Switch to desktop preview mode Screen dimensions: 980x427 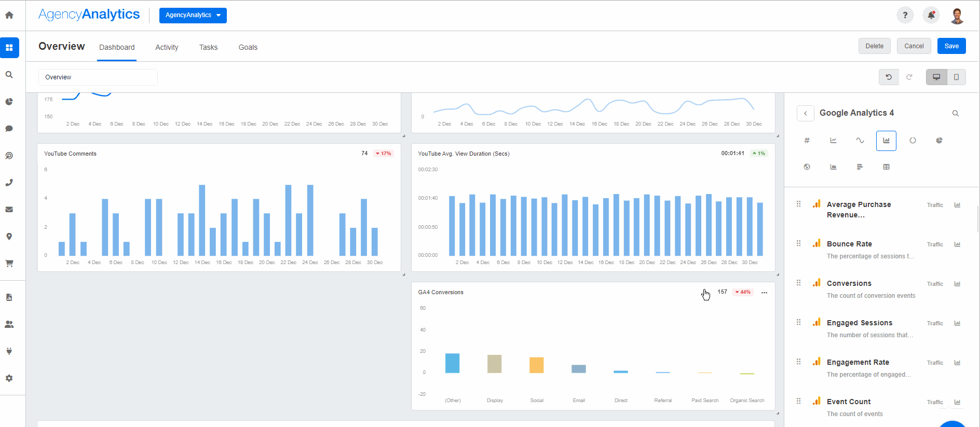[x=936, y=77]
